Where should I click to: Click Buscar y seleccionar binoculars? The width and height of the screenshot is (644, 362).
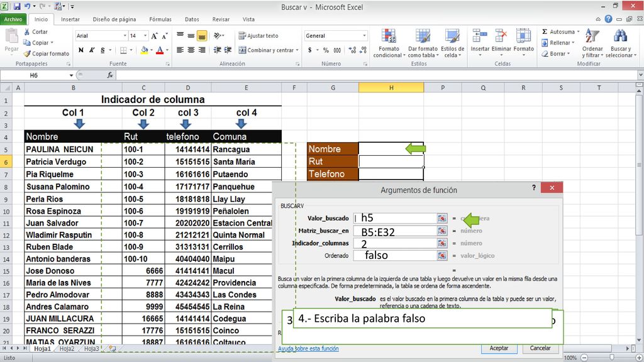[620, 36]
